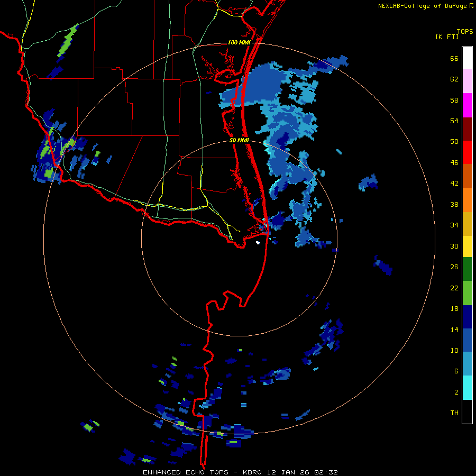Click the cyan 2-6 kft legend swatch
The width and height of the screenshot is (476, 476).
(x=467, y=388)
